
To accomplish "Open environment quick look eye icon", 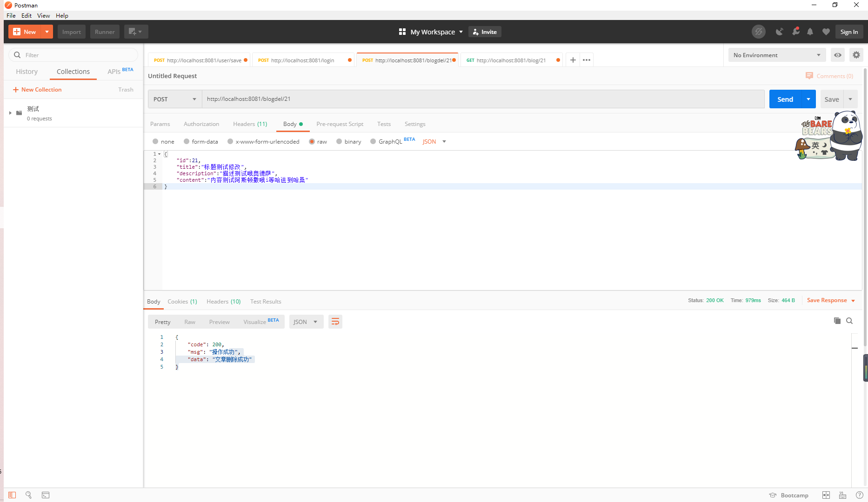I will (x=838, y=55).
